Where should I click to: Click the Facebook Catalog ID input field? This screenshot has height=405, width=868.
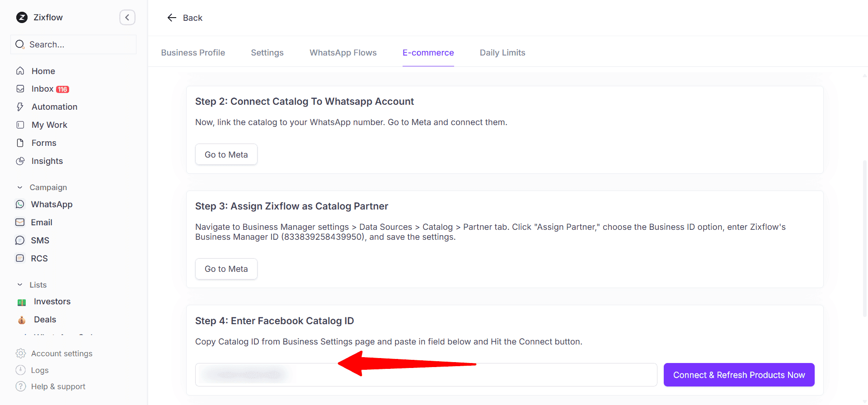tap(426, 375)
